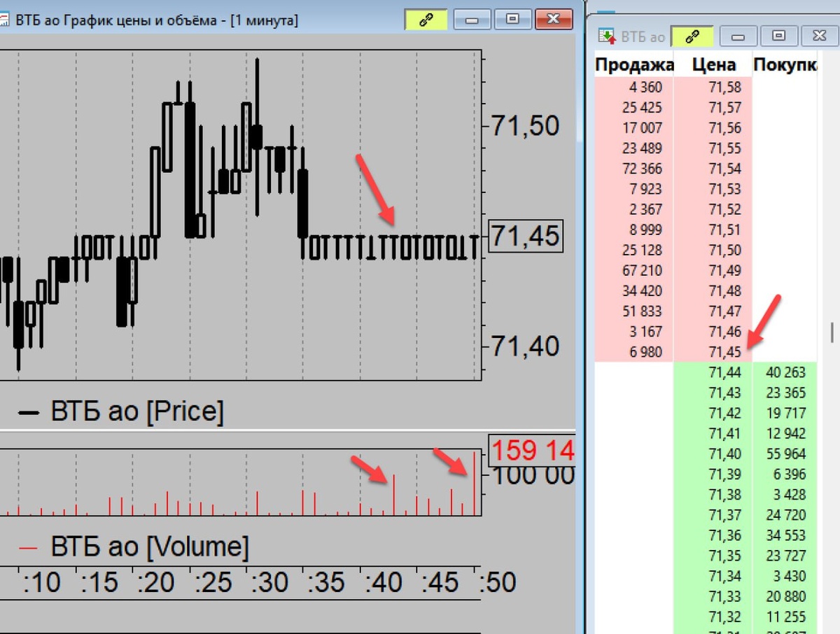Viewport: 840px width, 634px height.
Task: Click the ВТБ ао [Volume] chart legend
Action: coord(133,547)
